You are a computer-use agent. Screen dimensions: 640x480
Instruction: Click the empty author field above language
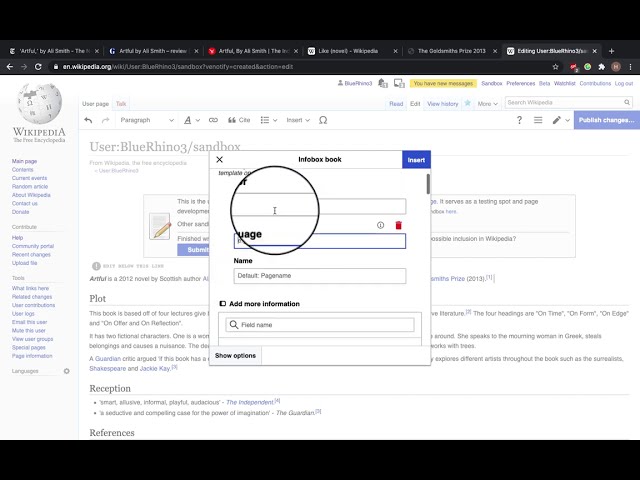tap(320, 207)
